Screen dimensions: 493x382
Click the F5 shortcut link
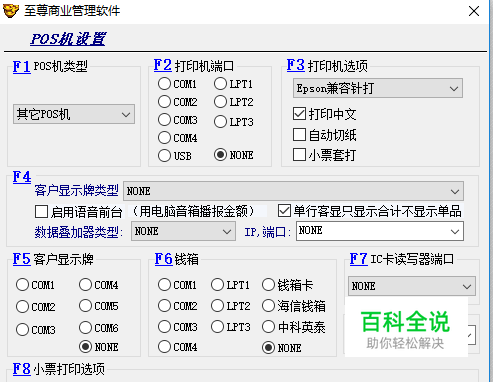click(x=22, y=259)
